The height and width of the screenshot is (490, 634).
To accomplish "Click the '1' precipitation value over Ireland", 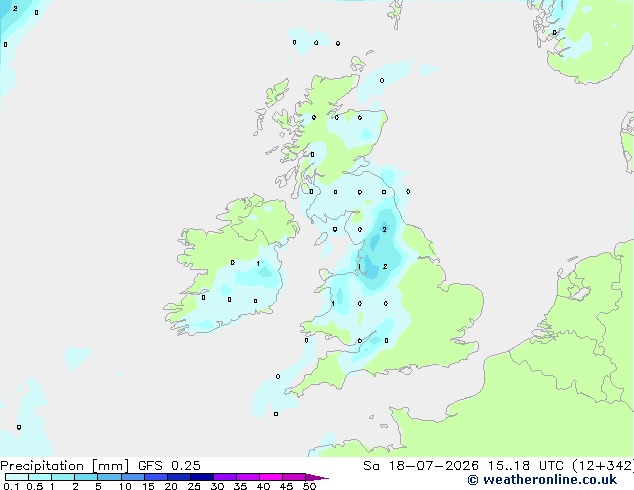I will coord(258,264).
